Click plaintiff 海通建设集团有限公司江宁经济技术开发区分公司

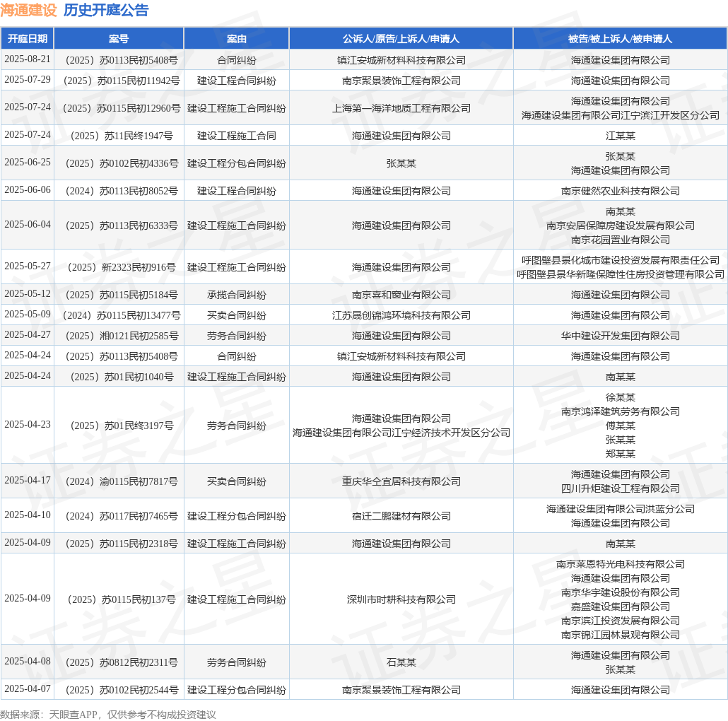(x=401, y=433)
